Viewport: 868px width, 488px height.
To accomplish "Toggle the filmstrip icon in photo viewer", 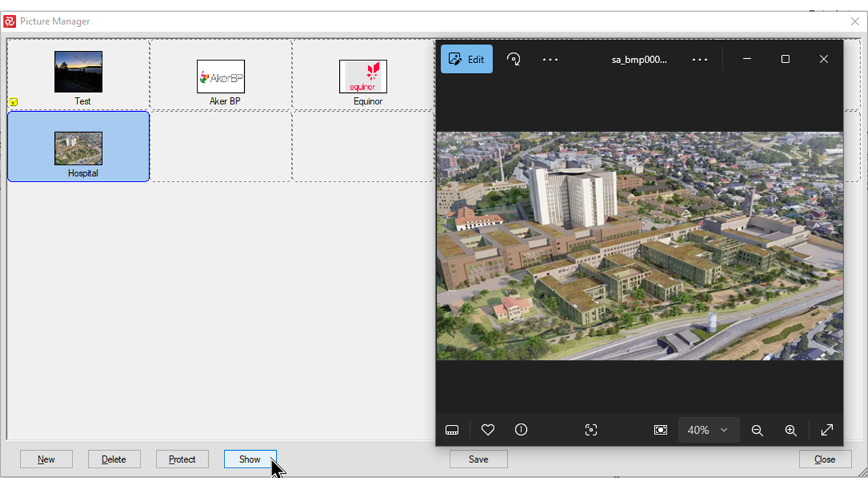I will click(452, 430).
